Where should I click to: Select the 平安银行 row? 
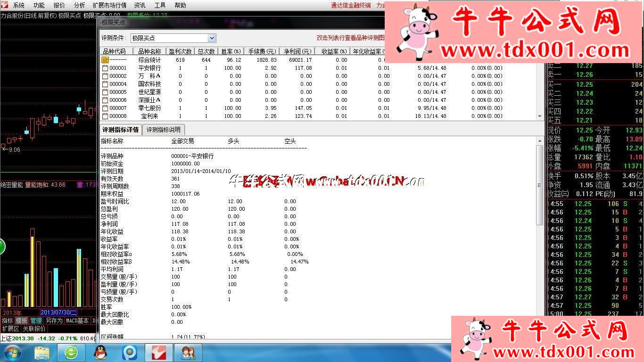coord(318,68)
